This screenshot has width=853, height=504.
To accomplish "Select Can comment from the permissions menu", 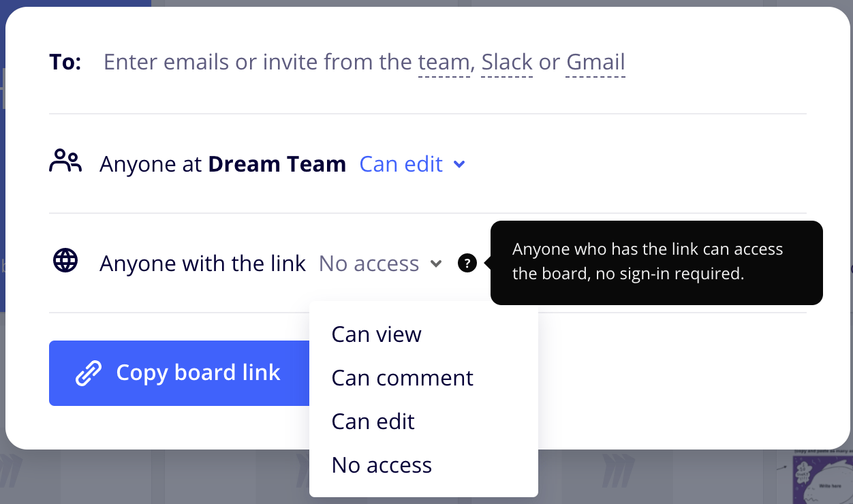I will tap(402, 378).
